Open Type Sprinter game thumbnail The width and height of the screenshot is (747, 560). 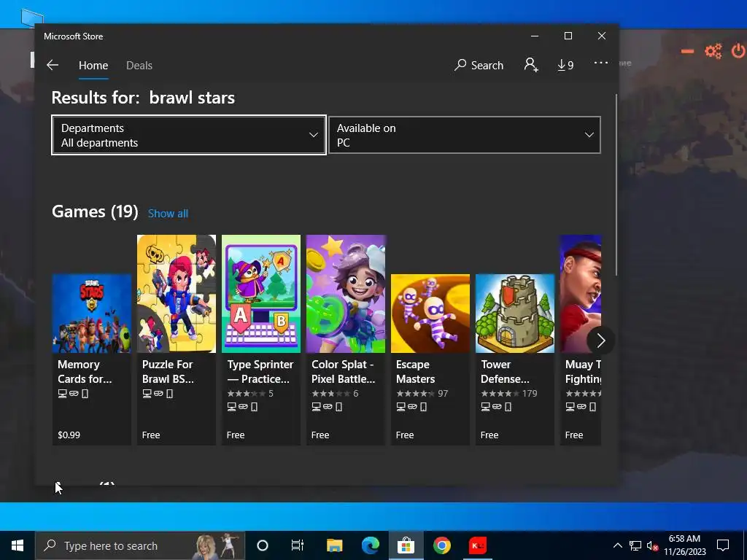point(261,294)
